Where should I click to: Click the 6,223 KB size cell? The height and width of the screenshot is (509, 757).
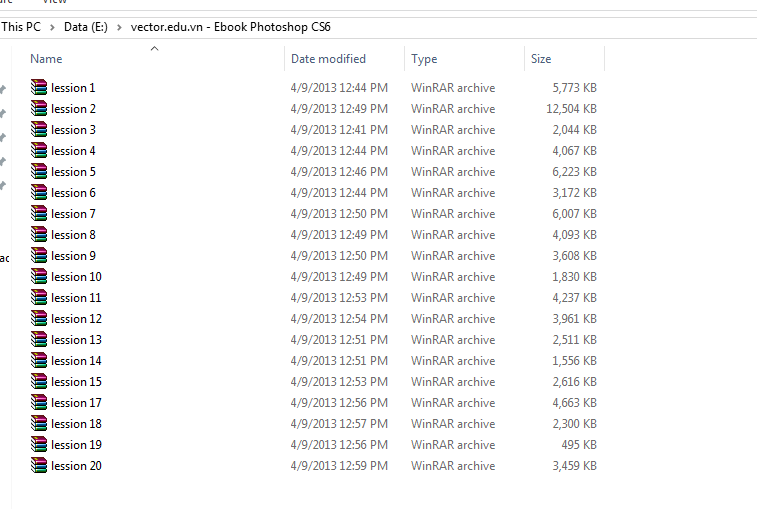click(x=575, y=171)
